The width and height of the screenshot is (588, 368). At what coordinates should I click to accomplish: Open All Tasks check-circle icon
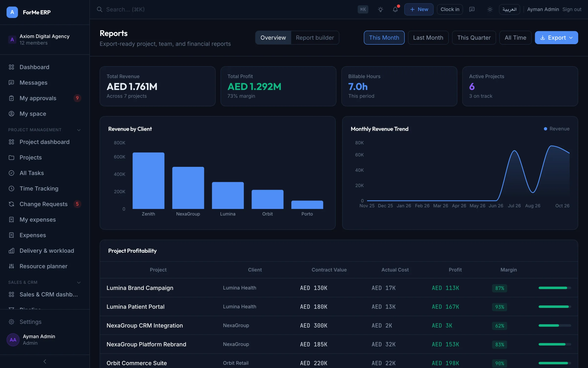click(11, 173)
